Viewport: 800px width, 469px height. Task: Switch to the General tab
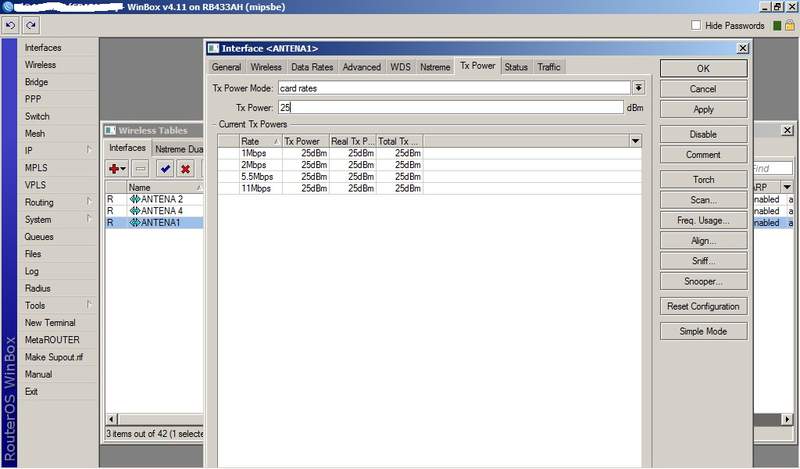227,67
